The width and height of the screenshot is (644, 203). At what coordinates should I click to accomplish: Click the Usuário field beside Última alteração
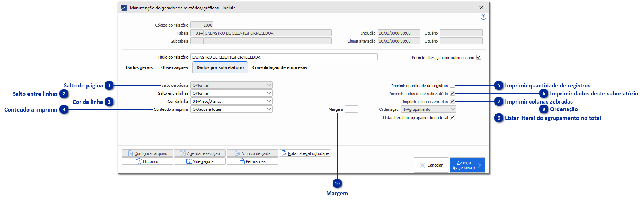[x=461, y=41]
